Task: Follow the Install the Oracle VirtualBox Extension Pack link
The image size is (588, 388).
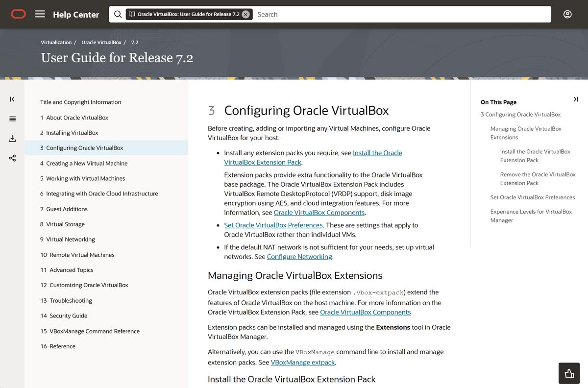Action: tap(313, 157)
